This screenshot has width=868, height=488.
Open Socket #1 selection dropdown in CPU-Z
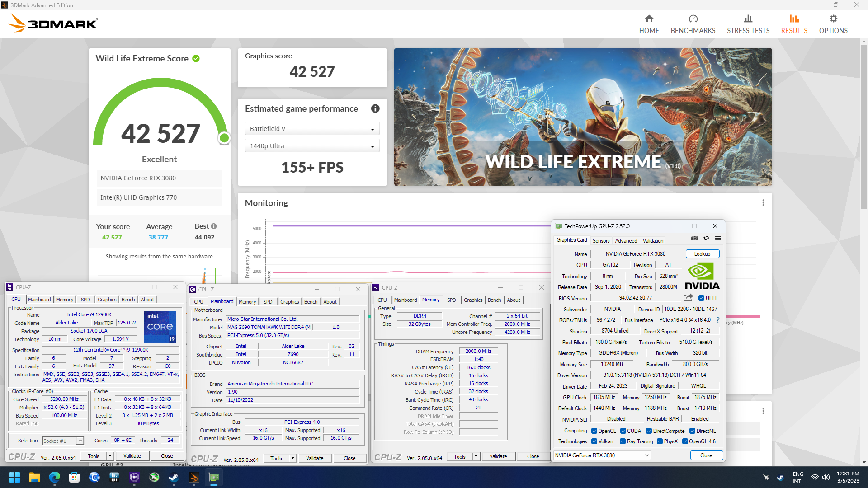63,441
